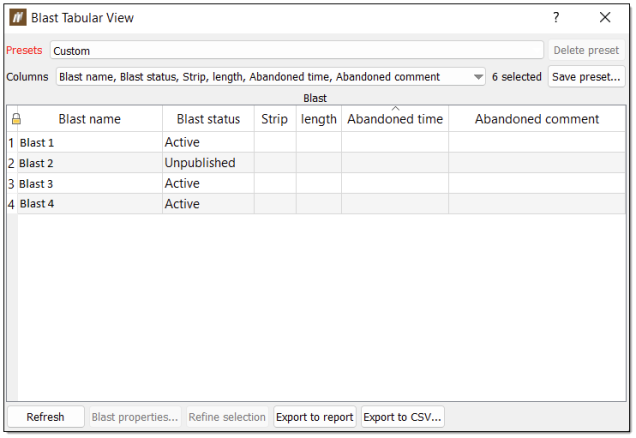This screenshot has height=438, width=636.
Task: Click the help question mark button
Action: (x=556, y=18)
